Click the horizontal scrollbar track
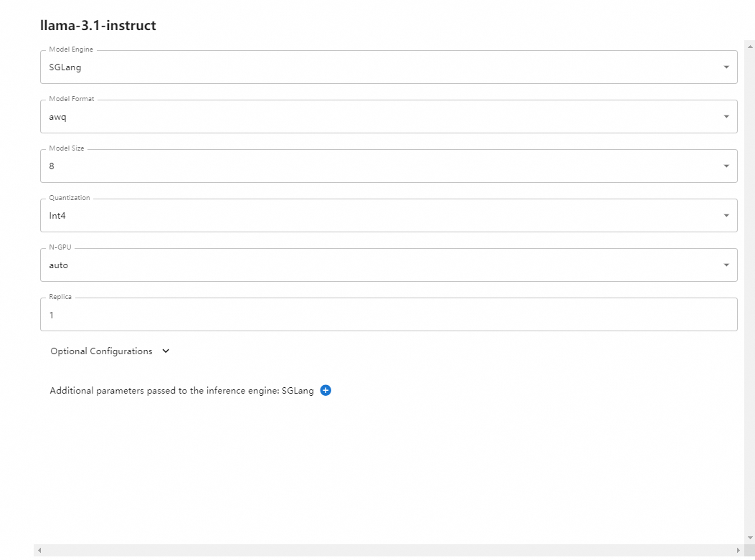755x560 pixels. [389, 550]
